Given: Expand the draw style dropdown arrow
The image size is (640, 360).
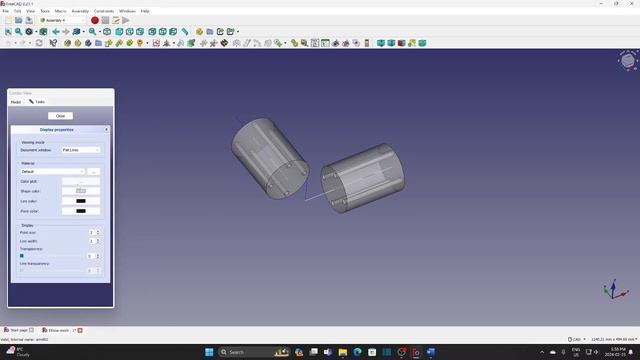Looking at the screenshot, I should pyautogui.click(x=36, y=31).
